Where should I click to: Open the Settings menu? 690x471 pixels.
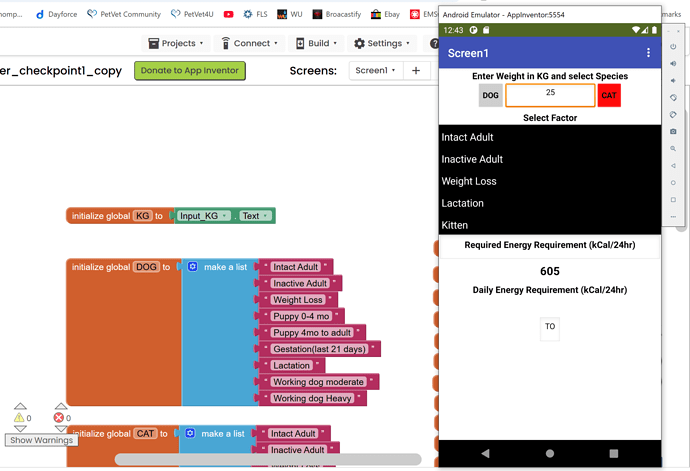(x=382, y=44)
